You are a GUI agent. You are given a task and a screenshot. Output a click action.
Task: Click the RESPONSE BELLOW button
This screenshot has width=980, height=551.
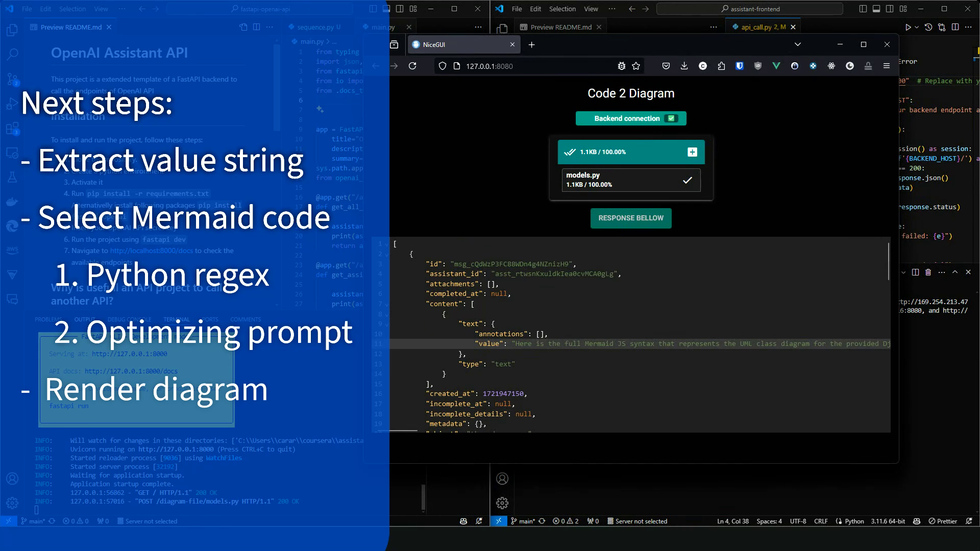click(631, 218)
